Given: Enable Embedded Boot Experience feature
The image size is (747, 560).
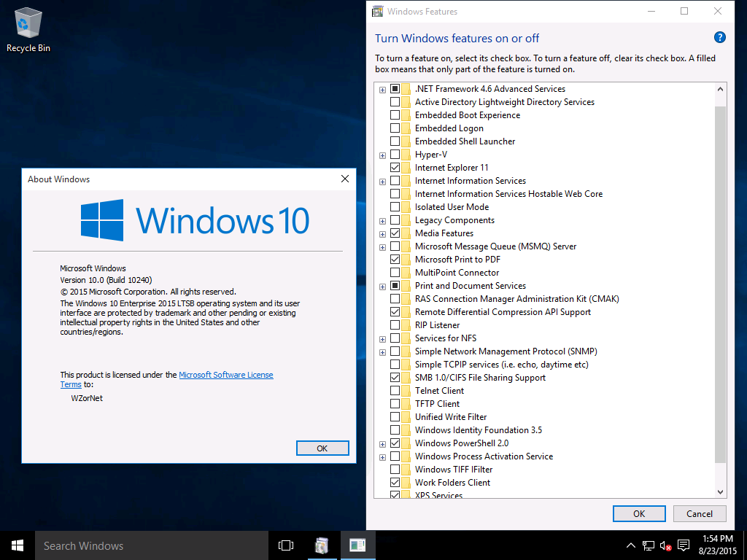Looking at the screenshot, I should coord(395,114).
